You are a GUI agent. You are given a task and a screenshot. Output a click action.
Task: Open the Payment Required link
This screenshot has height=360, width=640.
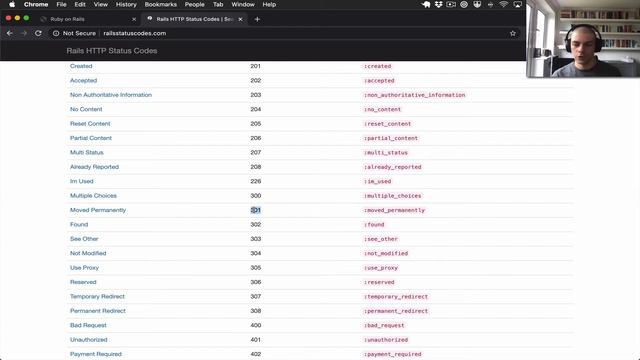tap(96, 354)
